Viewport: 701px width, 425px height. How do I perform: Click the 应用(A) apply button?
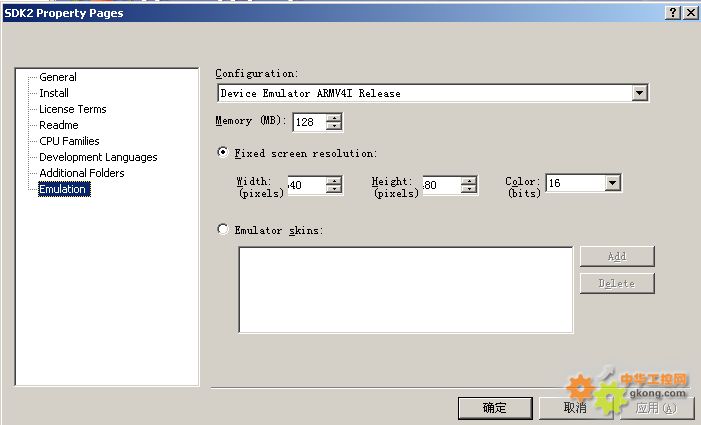pos(656,408)
